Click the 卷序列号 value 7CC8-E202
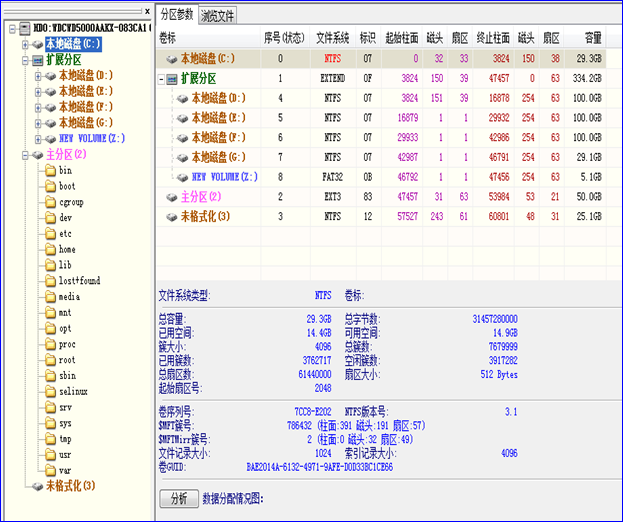 [x=313, y=412]
